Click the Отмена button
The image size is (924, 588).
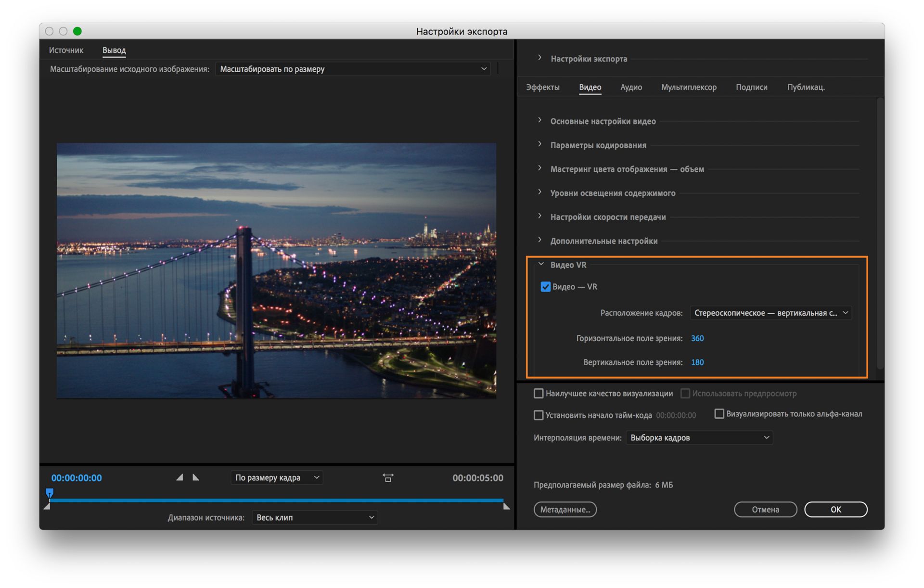(765, 510)
